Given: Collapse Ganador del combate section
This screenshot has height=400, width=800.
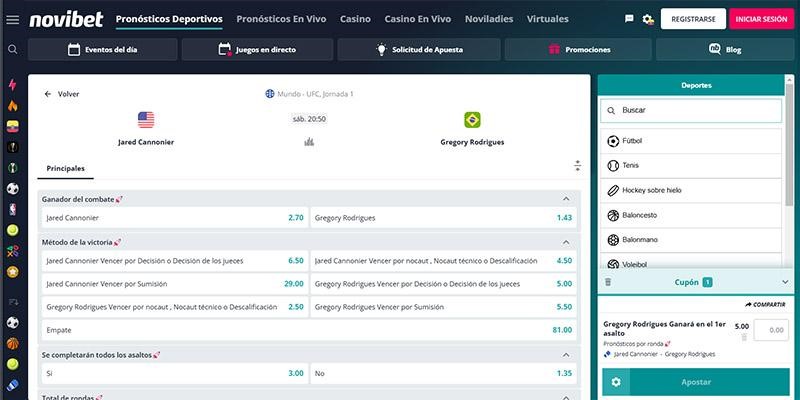Looking at the screenshot, I should (x=566, y=199).
